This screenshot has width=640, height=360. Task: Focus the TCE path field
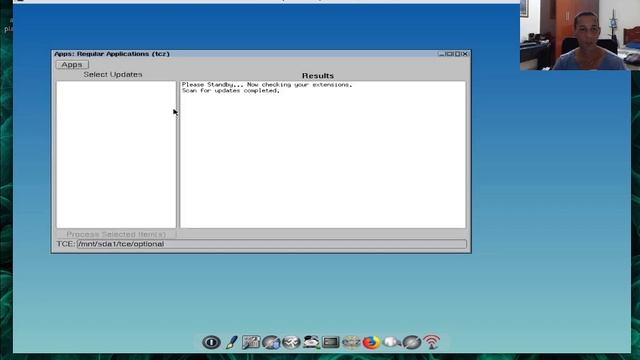271,244
